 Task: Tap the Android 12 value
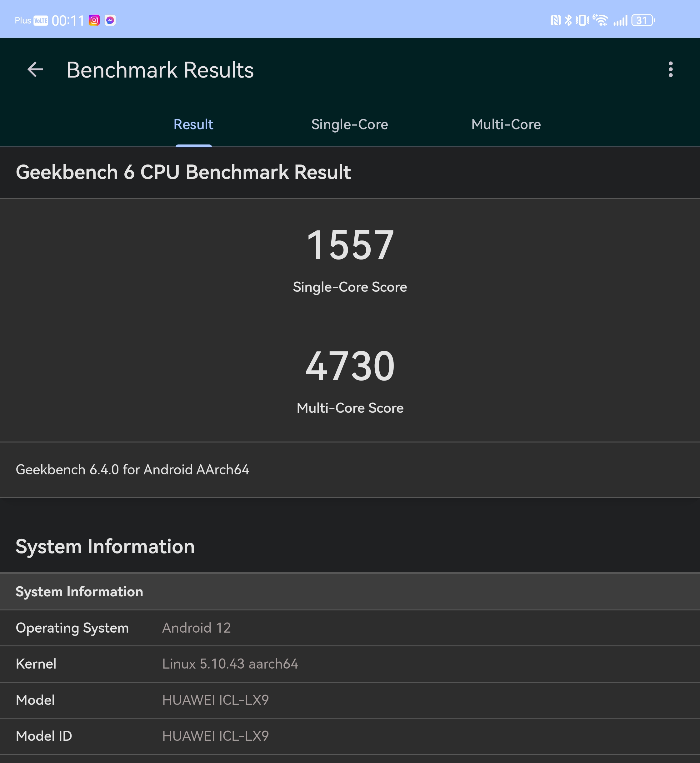[197, 628]
